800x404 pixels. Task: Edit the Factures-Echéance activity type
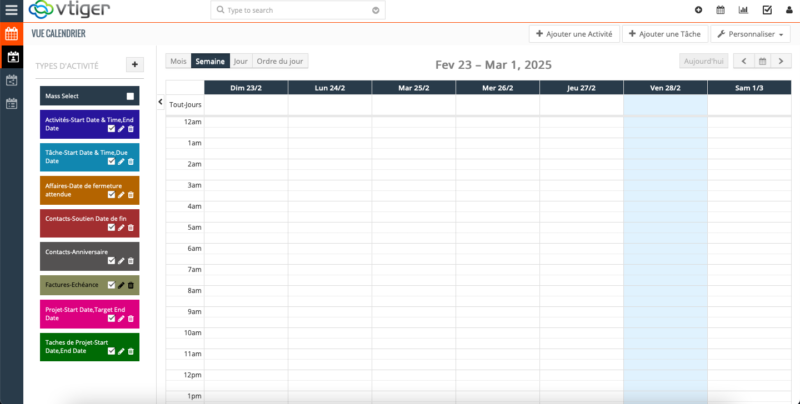[x=121, y=285]
